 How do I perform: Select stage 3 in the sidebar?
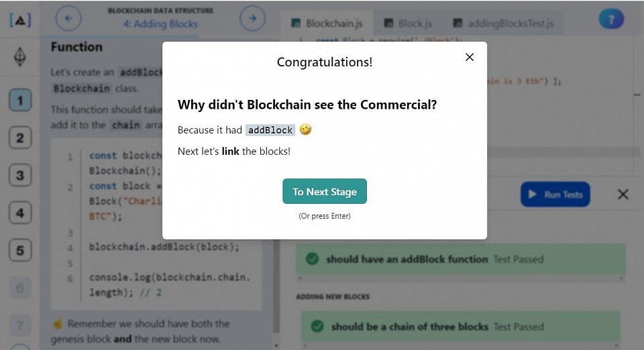(x=20, y=175)
